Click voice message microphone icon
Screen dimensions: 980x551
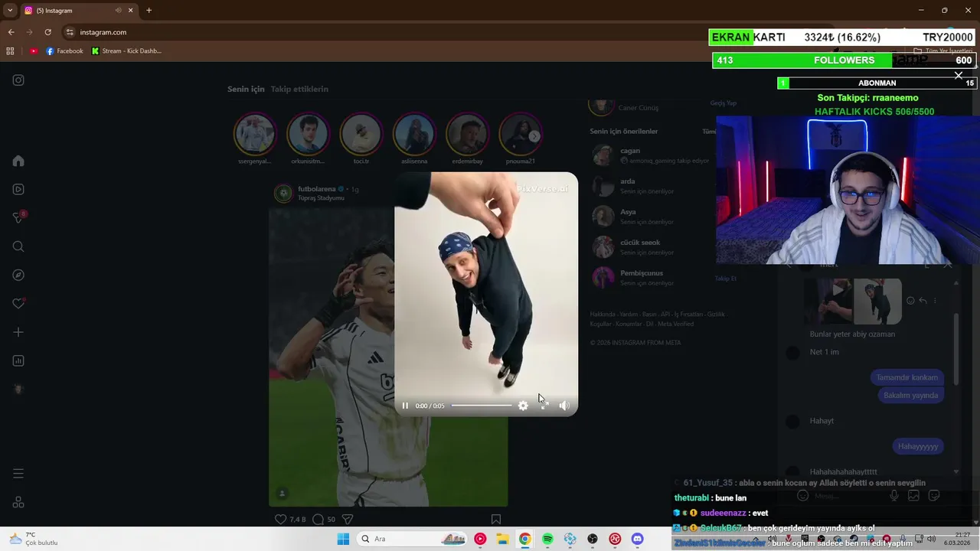pos(893,496)
